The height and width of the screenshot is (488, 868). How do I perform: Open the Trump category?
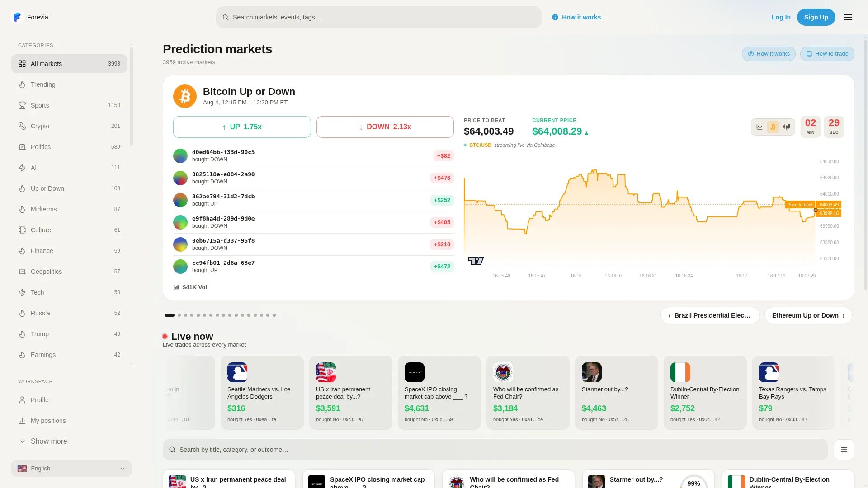pos(69,334)
